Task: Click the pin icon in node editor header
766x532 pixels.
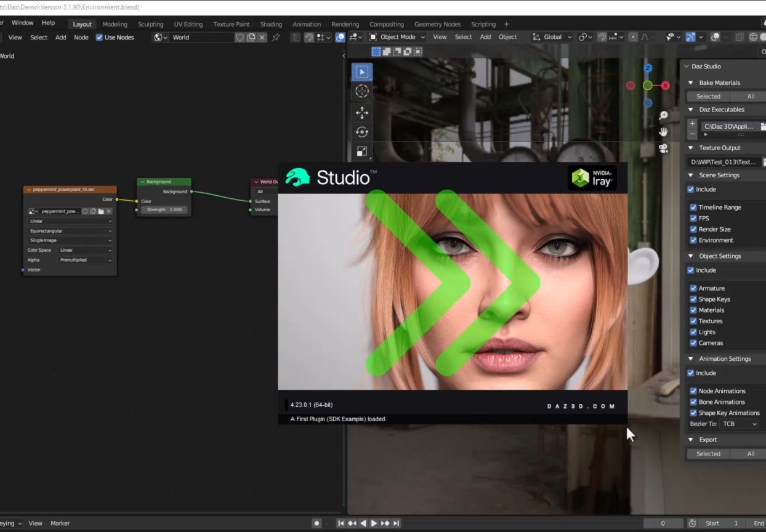Action: 276,38
